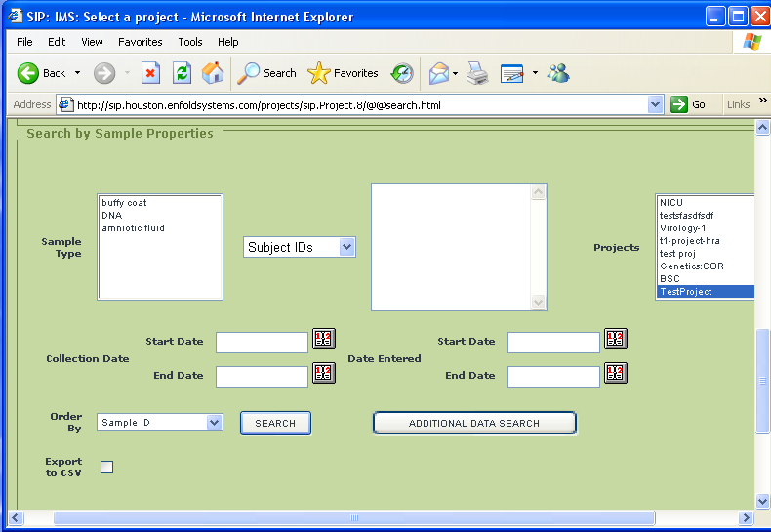
Task: Toggle the Export to CSV checkbox
Action: 106,467
